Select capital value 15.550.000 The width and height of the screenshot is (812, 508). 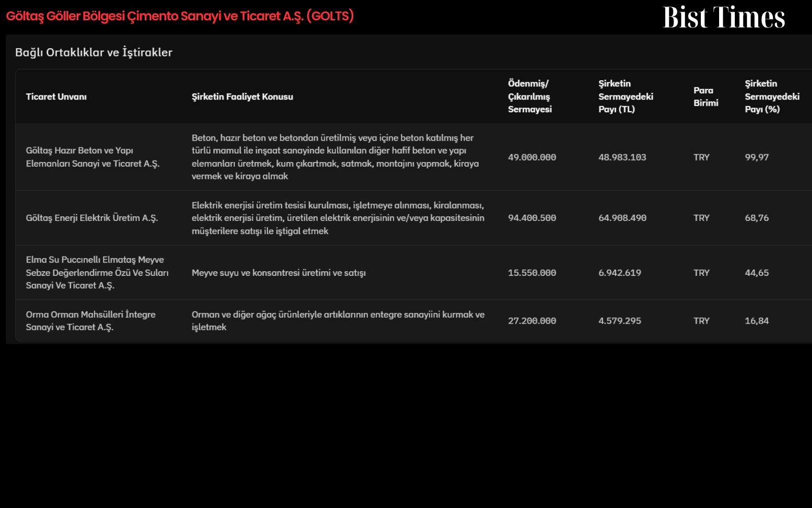(x=532, y=273)
